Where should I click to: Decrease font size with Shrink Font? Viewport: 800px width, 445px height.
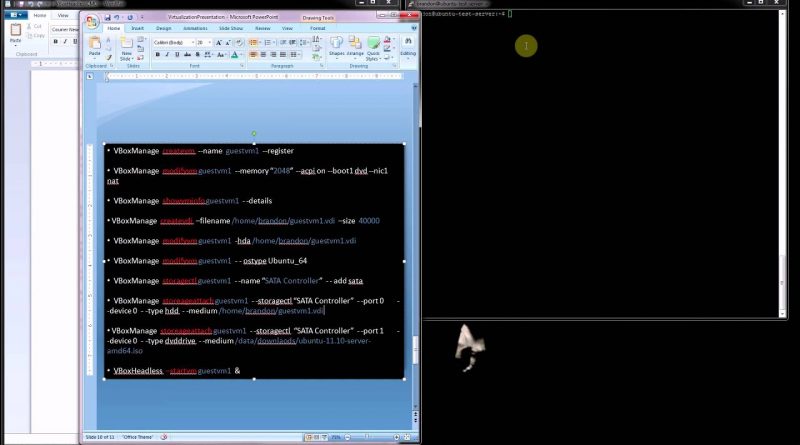(228, 42)
